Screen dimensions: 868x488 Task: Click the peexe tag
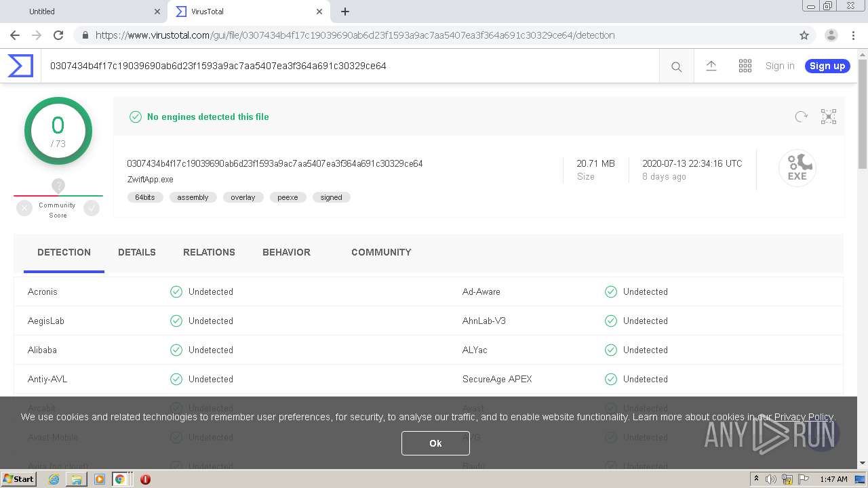pyautogui.click(x=288, y=197)
